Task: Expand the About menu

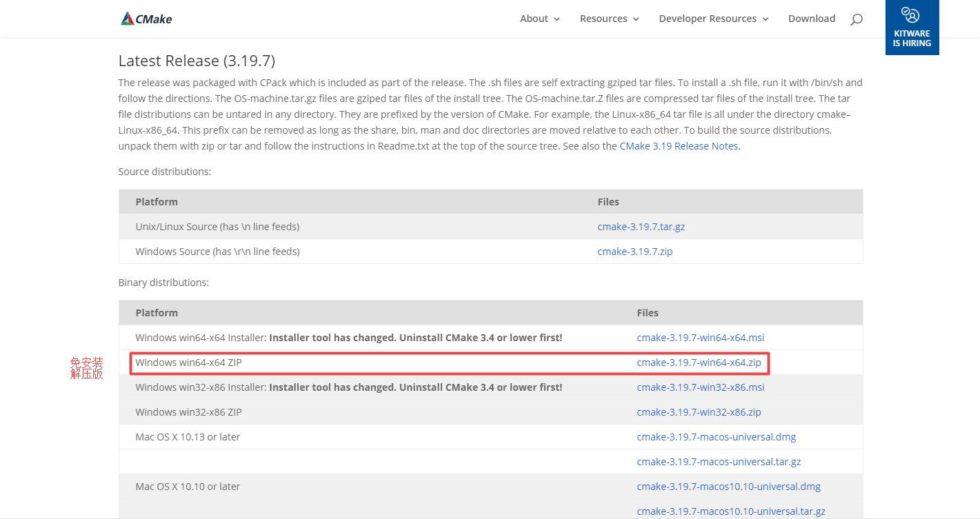Action: click(x=540, y=19)
